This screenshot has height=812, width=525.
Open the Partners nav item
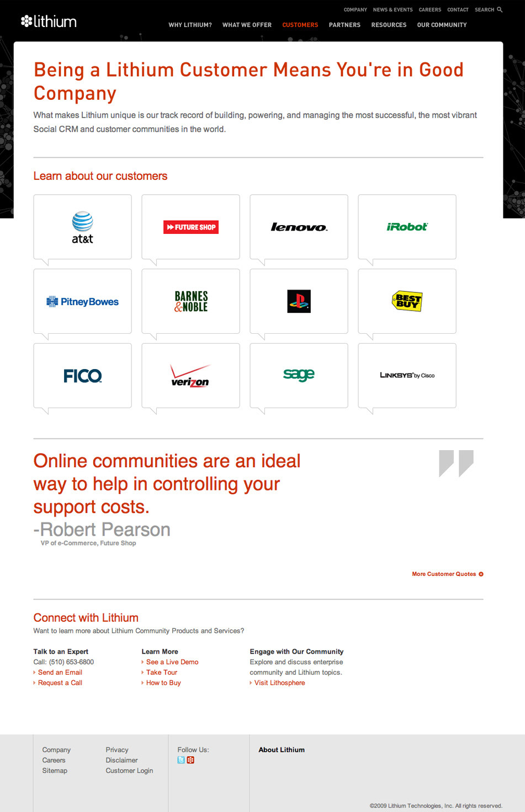pos(344,25)
